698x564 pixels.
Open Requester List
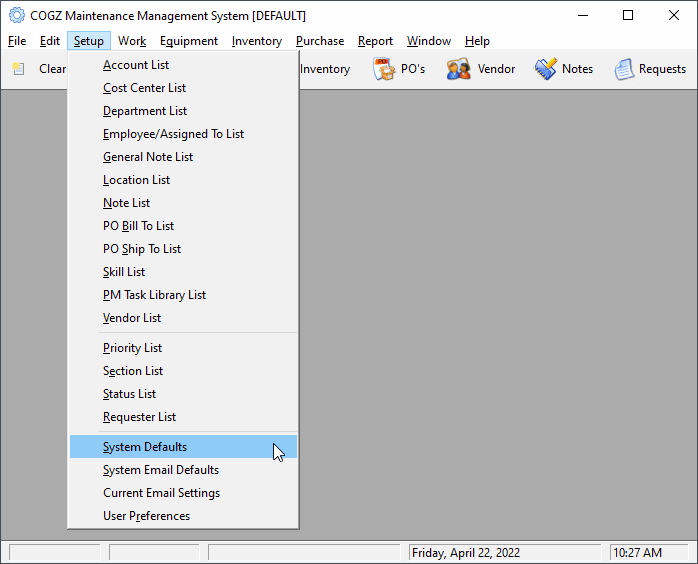point(183,417)
